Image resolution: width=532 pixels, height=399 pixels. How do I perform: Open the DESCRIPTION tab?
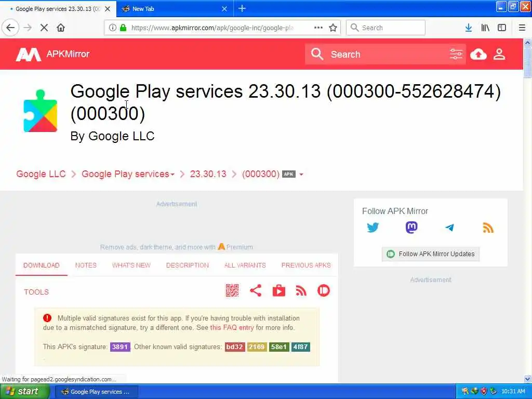click(187, 265)
